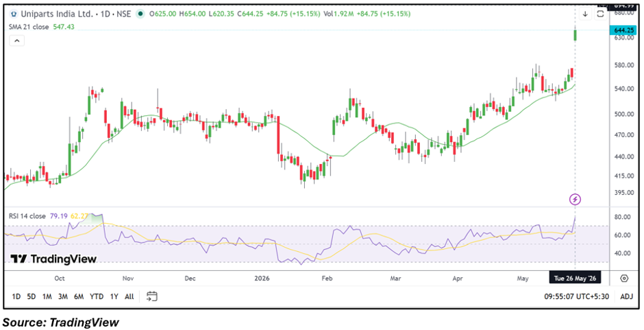This screenshot has width=644, height=330.
Task: Open chart settings gear icon
Action: tap(624, 279)
